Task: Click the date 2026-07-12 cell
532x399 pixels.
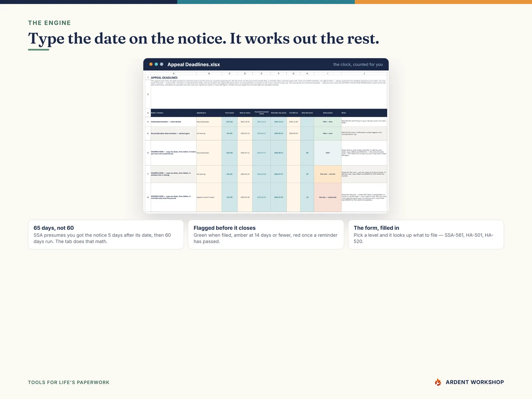Action: [x=245, y=153]
